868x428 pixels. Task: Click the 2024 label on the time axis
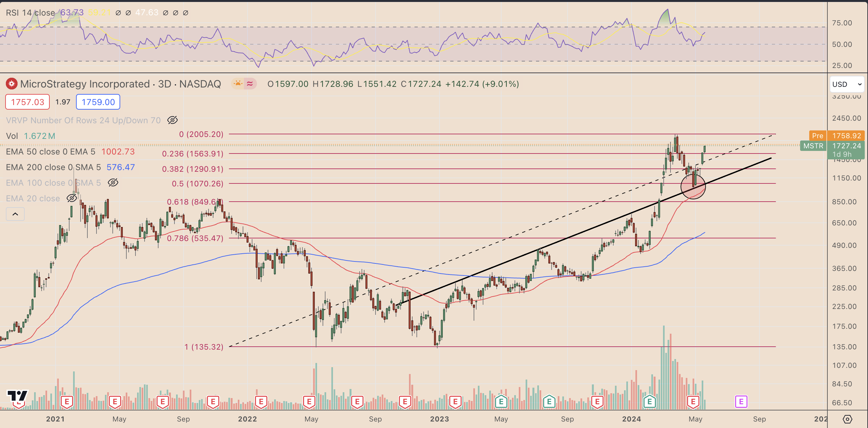(632, 419)
